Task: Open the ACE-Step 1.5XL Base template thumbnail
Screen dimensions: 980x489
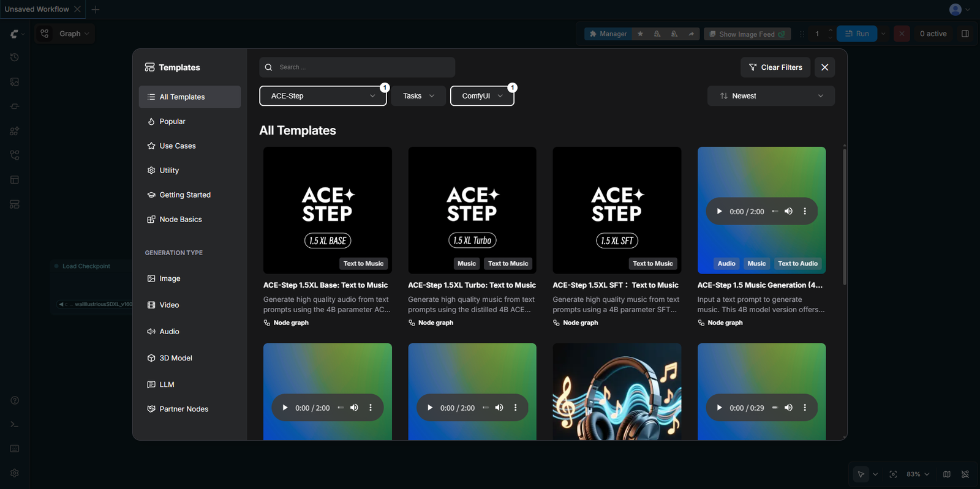Action: coord(328,210)
